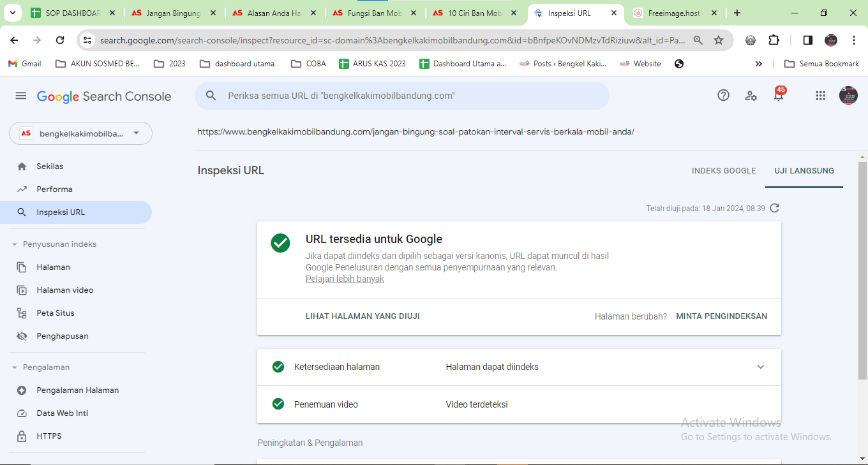The width and height of the screenshot is (868, 465).
Task: Open ARUS KAS 2023 bookmark
Action: [x=372, y=64]
